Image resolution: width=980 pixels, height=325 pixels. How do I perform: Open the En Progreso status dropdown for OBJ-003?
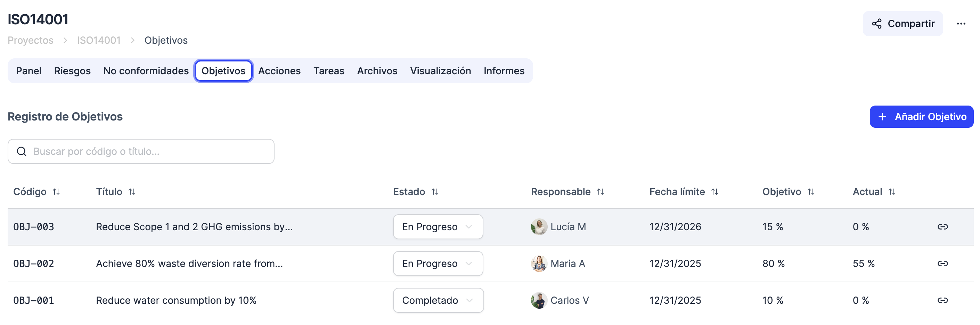(438, 226)
